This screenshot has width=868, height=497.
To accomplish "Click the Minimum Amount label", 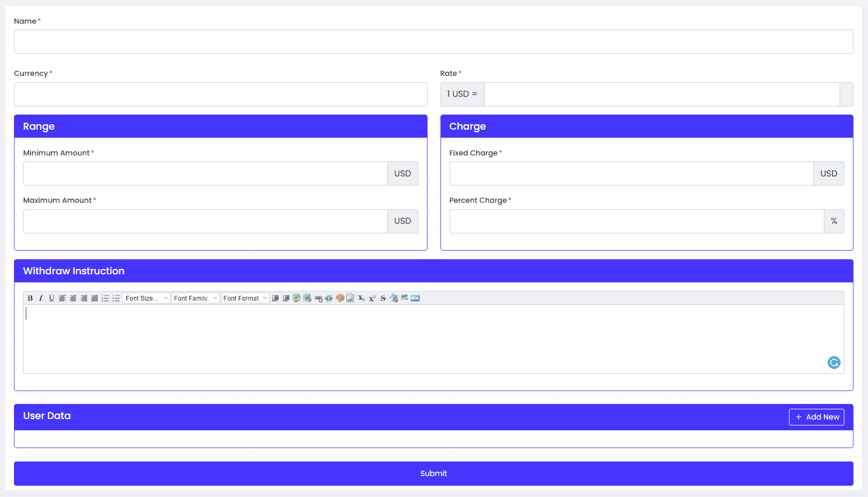I will point(56,153).
